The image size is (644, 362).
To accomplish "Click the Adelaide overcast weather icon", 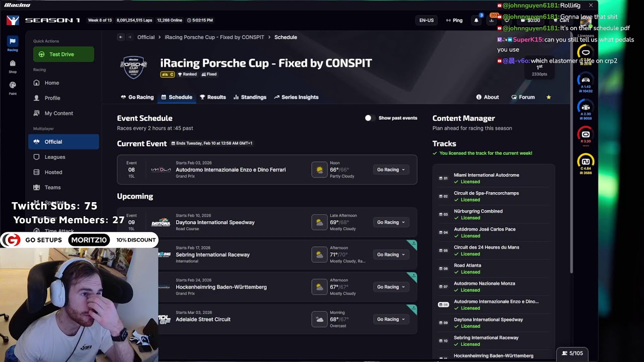I will click(x=319, y=319).
